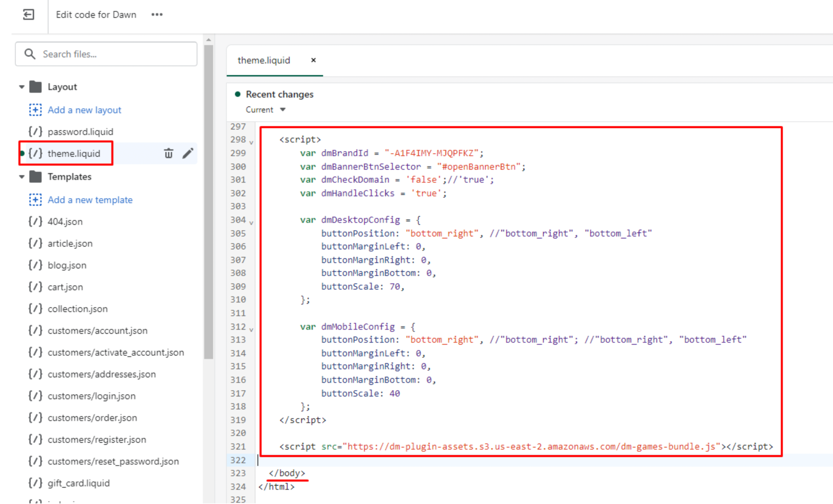Screen dimensions: 833x504
Task: Click the Templates folder icon
Action: click(x=35, y=177)
